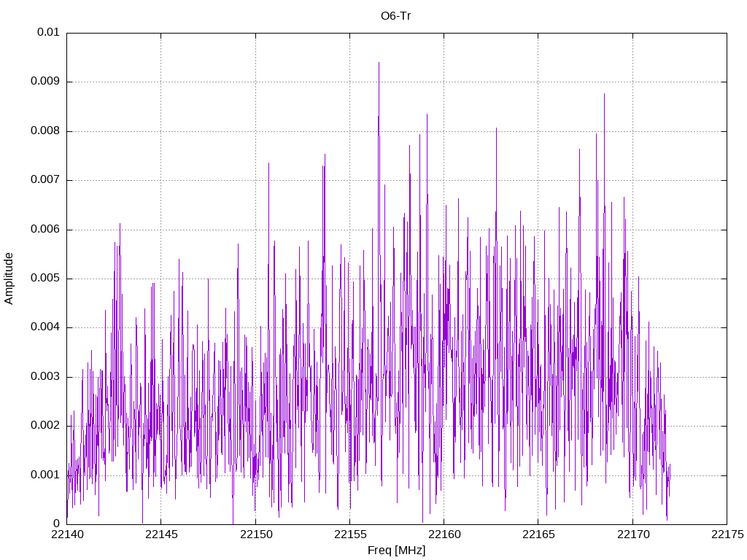Click the 22155 x-axis tick label

pyautogui.click(x=350, y=534)
